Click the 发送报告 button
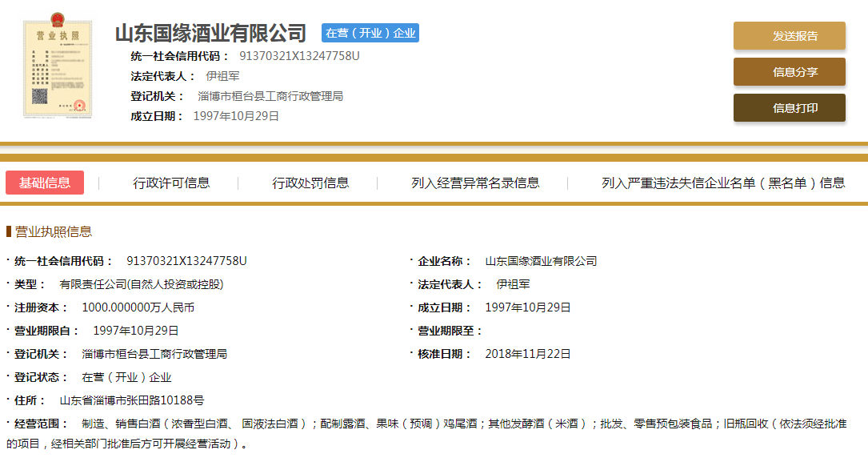868x474 pixels. pyautogui.click(x=789, y=36)
